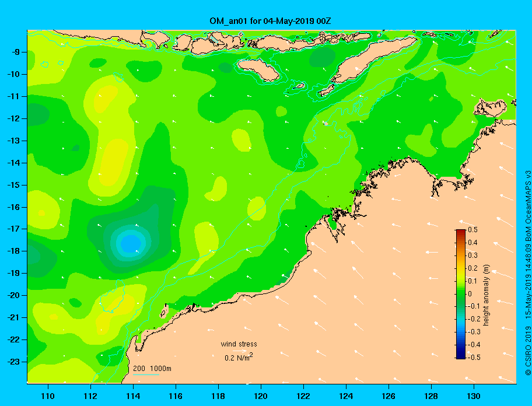Viewport: 532px width, 406px height.
Task: Click the -0.2 colorbar tick label
Action: point(474,319)
